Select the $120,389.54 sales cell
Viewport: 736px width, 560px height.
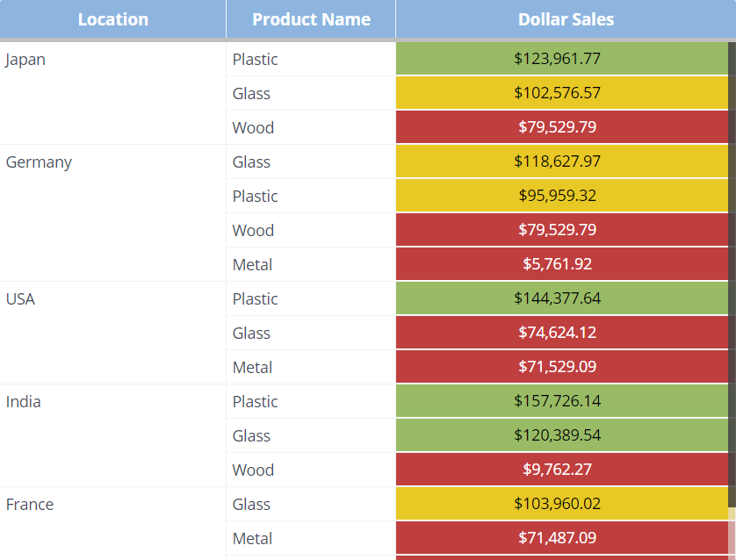click(x=562, y=435)
